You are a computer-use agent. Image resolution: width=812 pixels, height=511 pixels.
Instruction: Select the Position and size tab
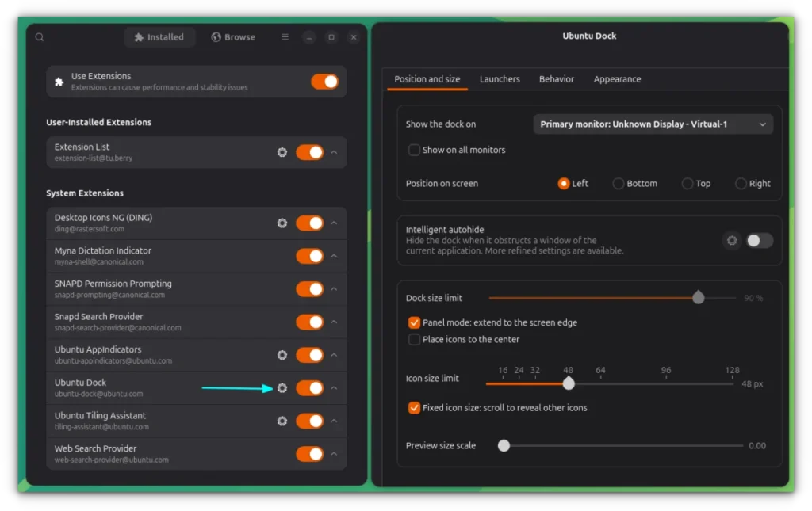click(427, 79)
